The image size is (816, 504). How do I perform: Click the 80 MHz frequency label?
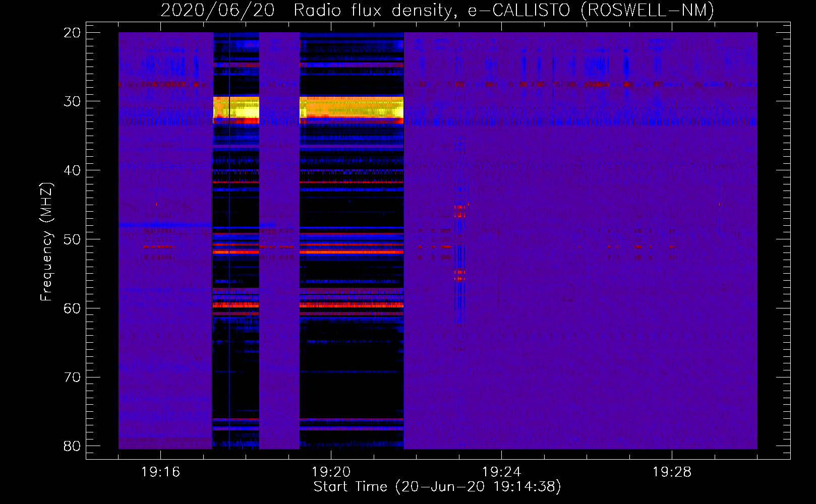coord(72,446)
